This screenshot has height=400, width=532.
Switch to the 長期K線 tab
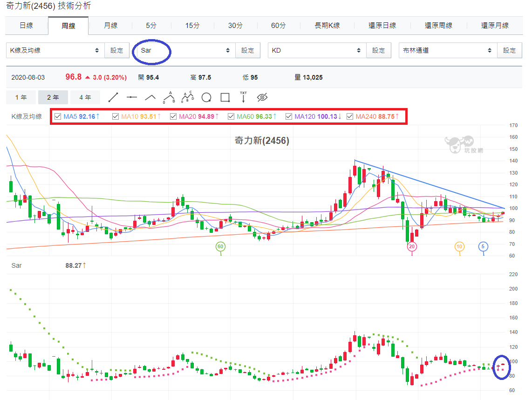[327, 26]
